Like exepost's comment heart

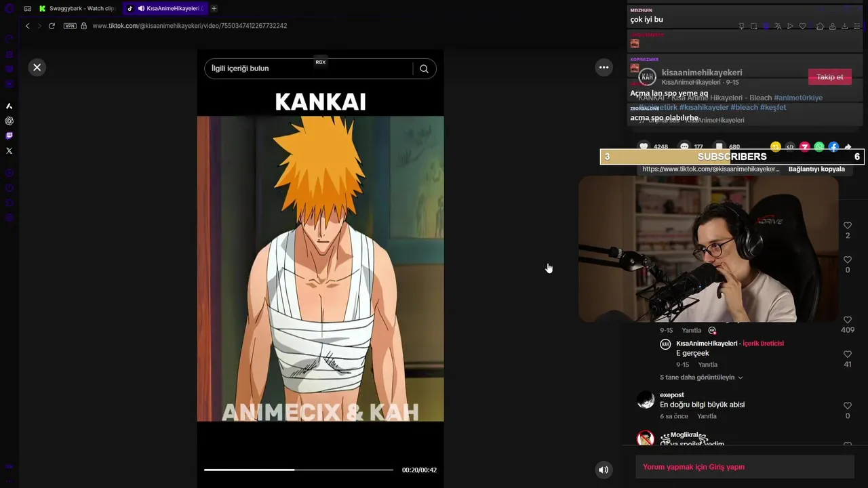pos(848,405)
